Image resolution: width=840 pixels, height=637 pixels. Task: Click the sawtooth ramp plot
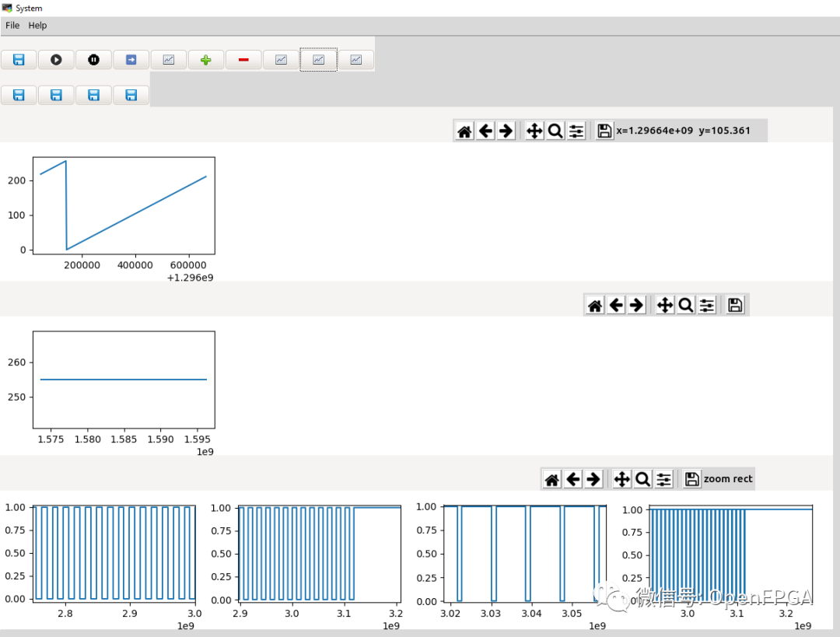click(x=124, y=206)
